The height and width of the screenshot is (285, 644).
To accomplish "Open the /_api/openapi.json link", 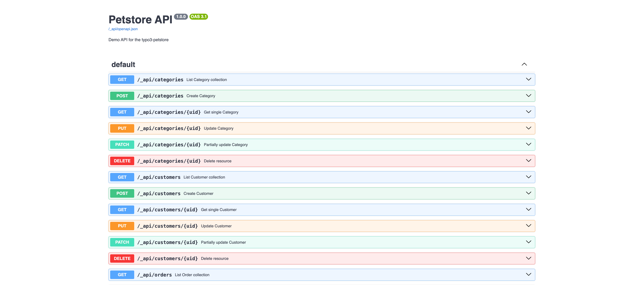I will coord(123,29).
